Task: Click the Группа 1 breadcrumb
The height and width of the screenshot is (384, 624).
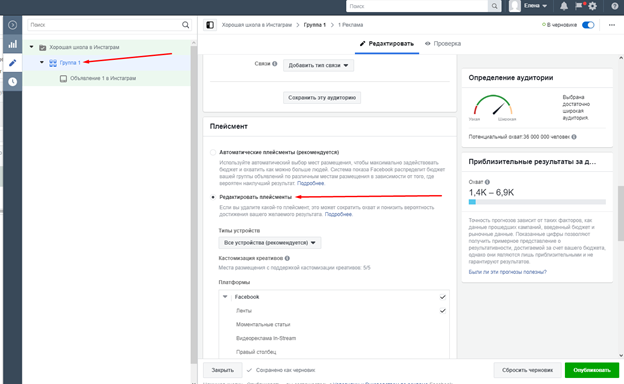Action: (314, 25)
